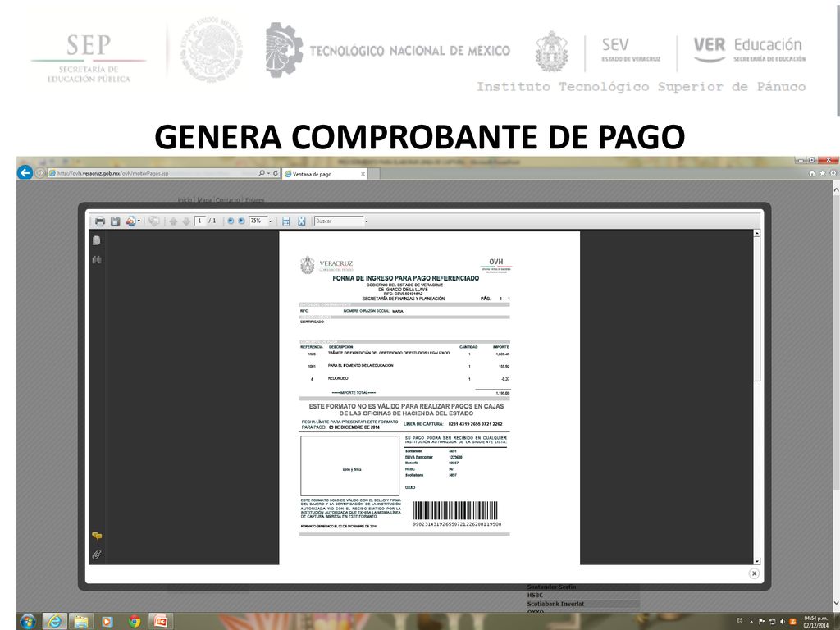840x630 pixels.
Task: Click the IMPORTE TOTAL line in PDF
Action: (354, 393)
